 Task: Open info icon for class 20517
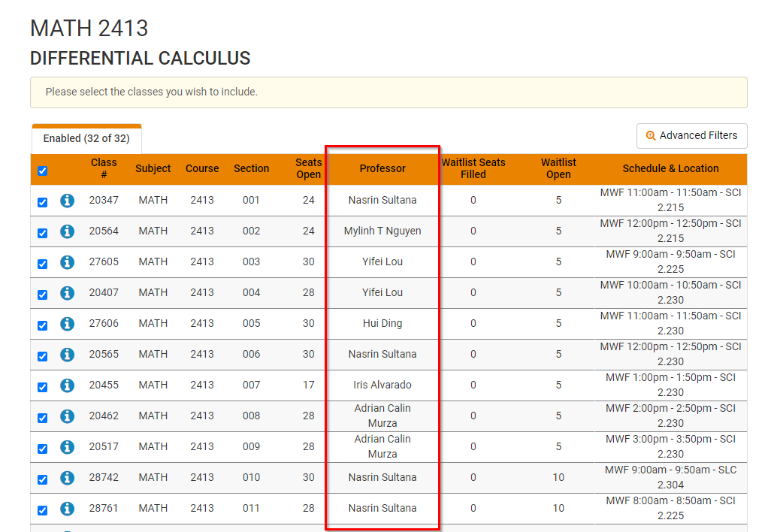[x=67, y=447]
